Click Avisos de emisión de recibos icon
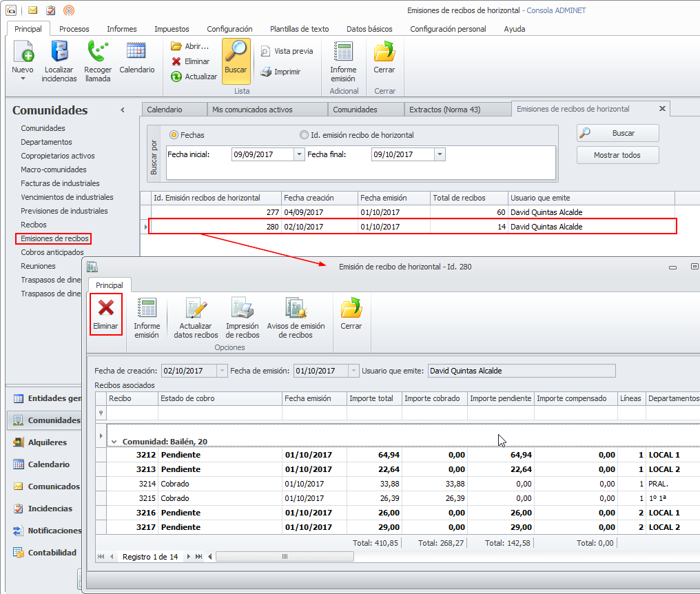 296,309
